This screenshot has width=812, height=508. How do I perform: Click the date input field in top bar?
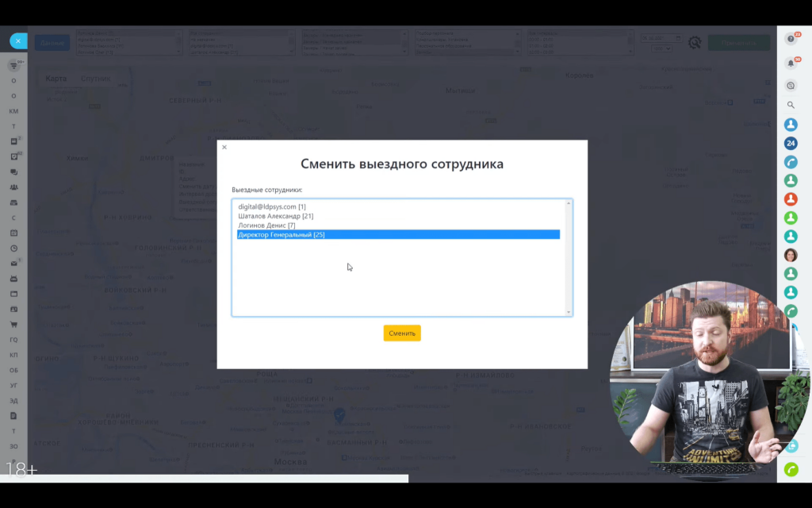tap(661, 38)
